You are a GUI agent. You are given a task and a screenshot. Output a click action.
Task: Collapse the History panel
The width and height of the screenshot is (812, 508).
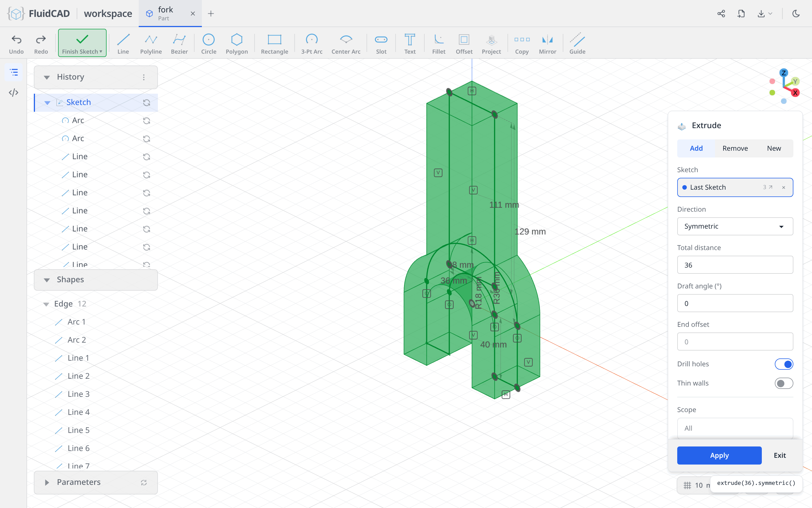(47, 77)
